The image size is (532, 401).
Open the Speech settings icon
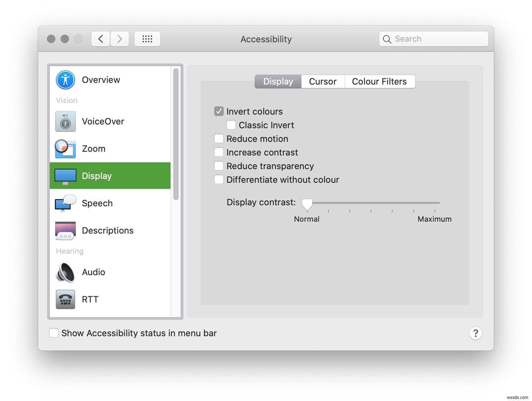click(65, 203)
